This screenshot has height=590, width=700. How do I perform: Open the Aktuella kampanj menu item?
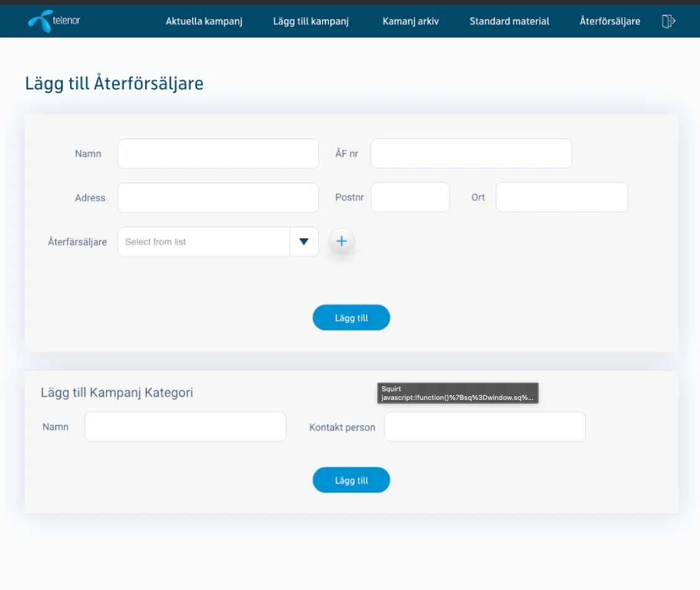(204, 21)
